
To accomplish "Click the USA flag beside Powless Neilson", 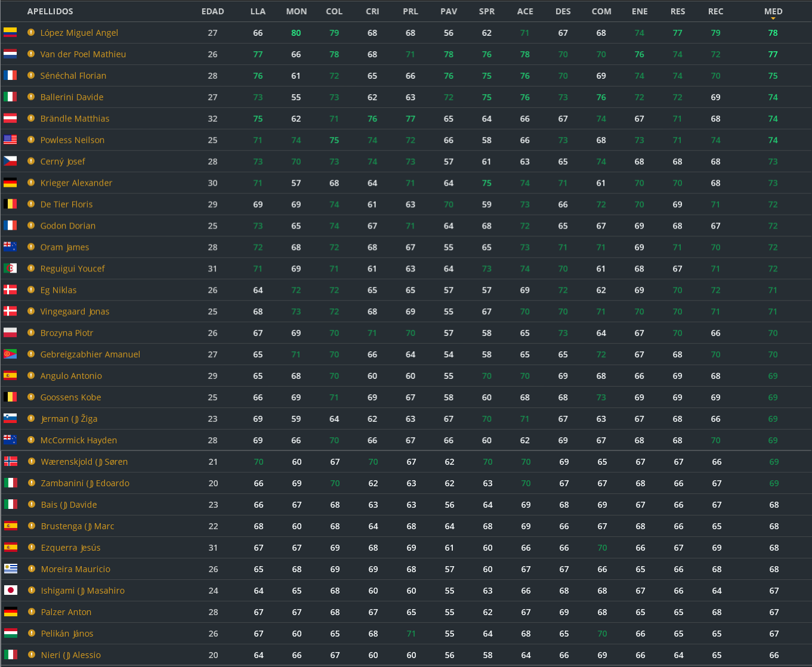I will pos(10,140).
